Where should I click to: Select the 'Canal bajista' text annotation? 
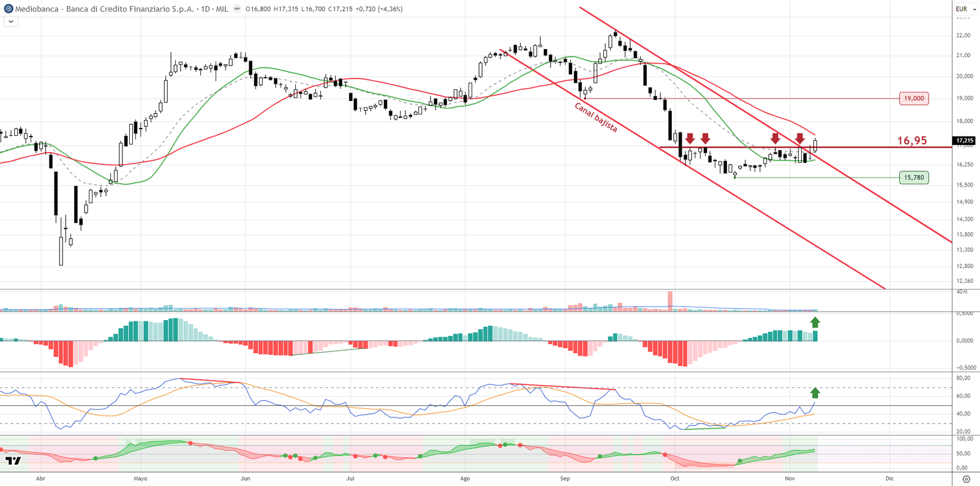[x=596, y=117]
